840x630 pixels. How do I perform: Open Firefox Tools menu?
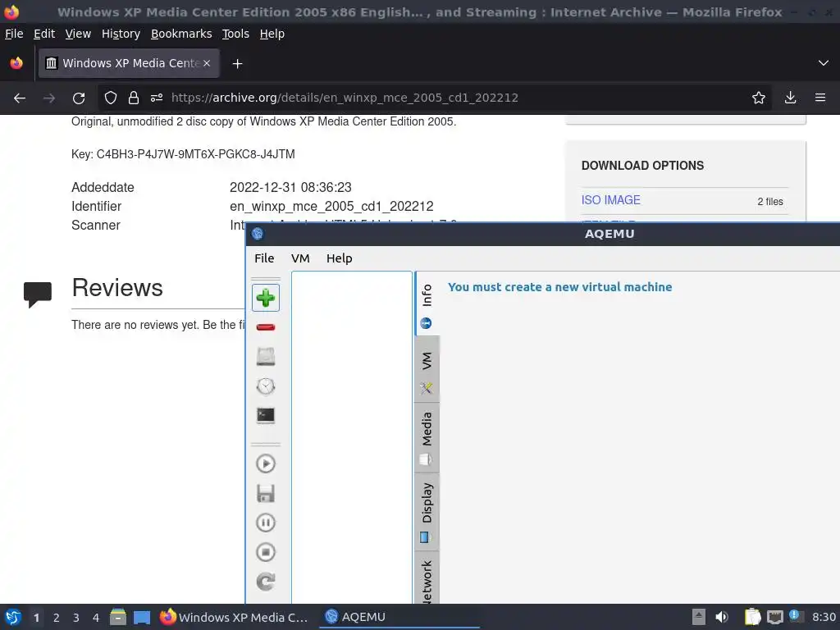(235, 34)
